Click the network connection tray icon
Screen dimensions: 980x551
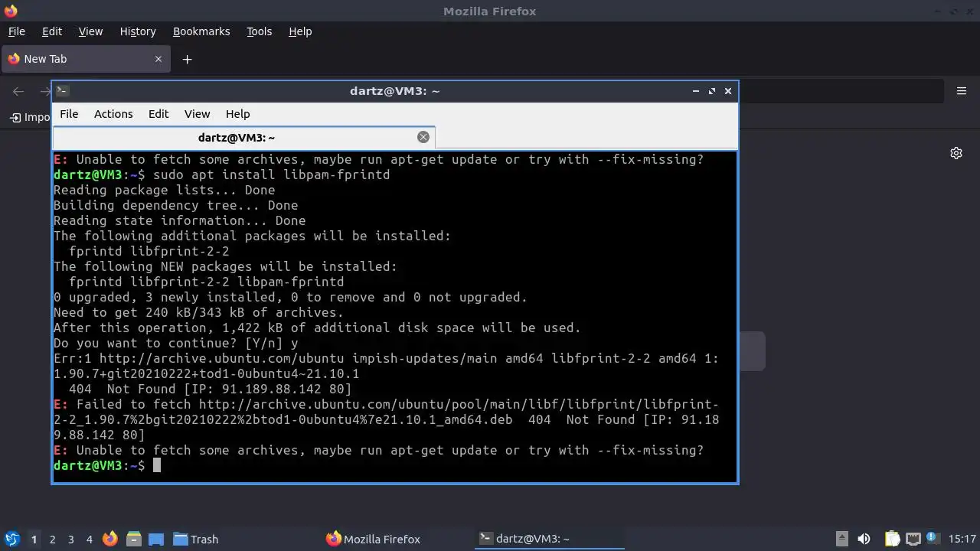coord(913,539)
